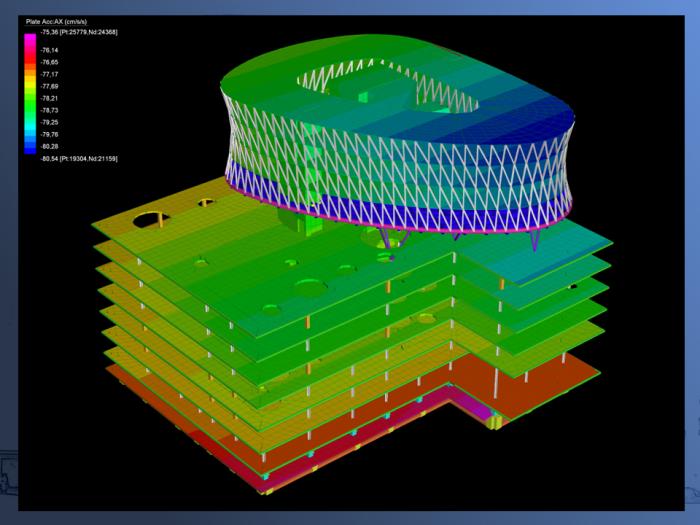Click the -79,76 legend value label
Image resolution: width=700 pixels, height=525 pixels.
[x=49, y=134]
